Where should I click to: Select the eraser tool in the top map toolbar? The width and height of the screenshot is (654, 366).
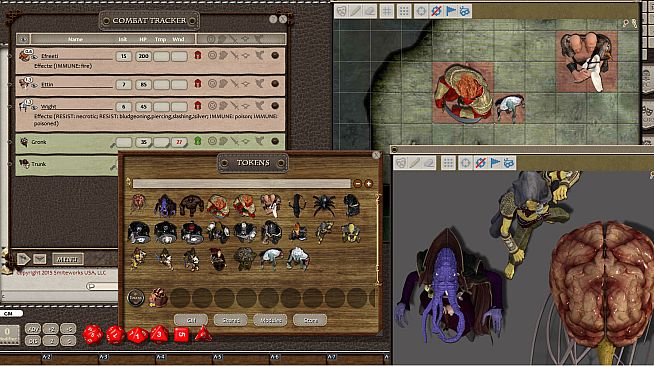pos(370,11)
